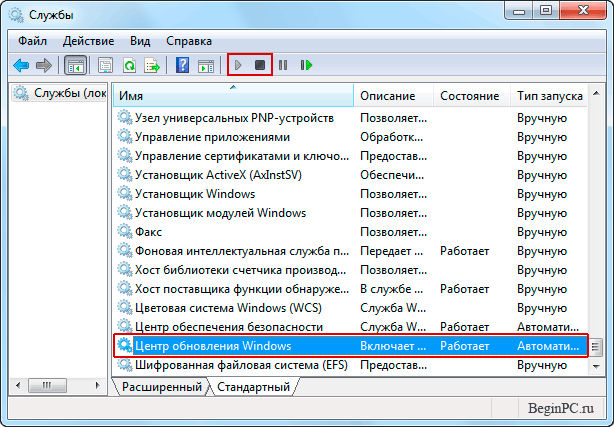Select Установщик модулей Windows service
This screenshot has width=614, height=427.
point(351,213)
